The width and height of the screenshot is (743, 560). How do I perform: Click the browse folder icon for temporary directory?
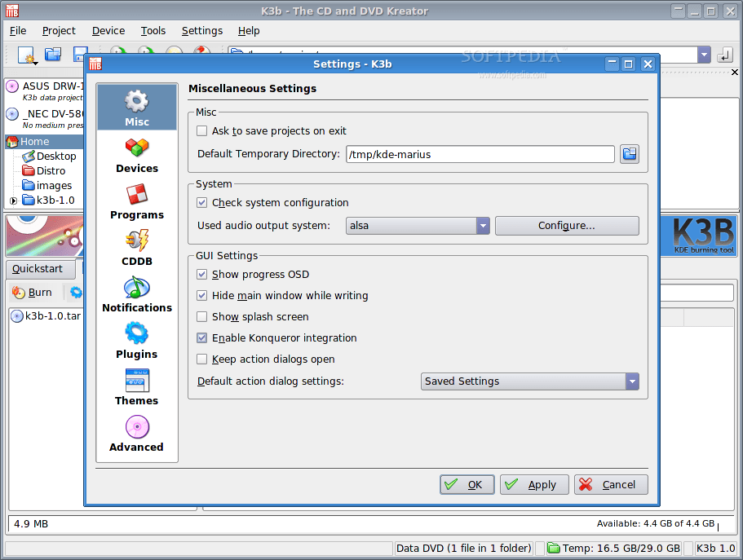(630, 154)
